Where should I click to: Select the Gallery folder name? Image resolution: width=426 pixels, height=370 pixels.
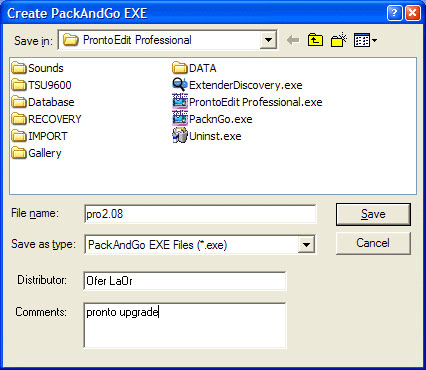coord(45,153)
